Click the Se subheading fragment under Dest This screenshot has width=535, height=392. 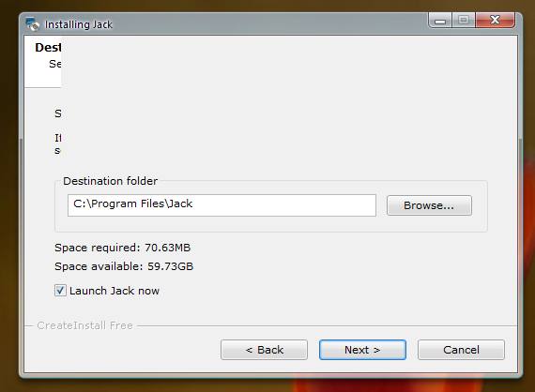click(x=55, y=64)
